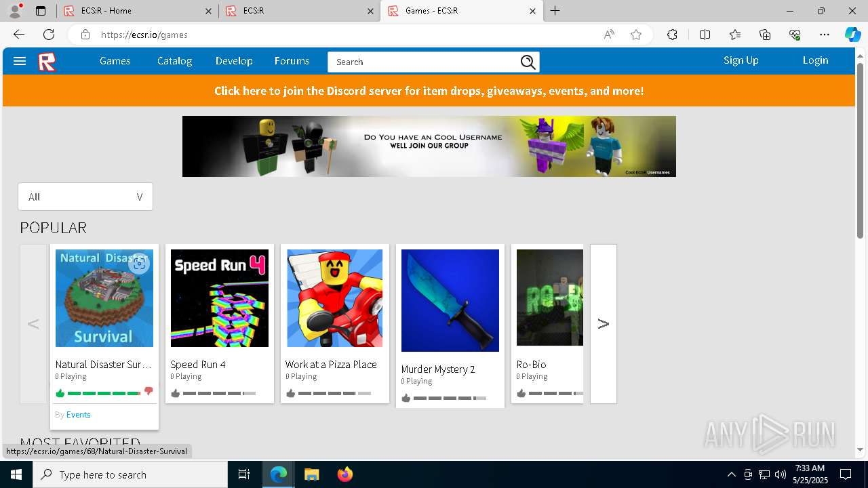Click thumbs up on Speed Run 4
The image size is (868, 488).
coord(176,393)
